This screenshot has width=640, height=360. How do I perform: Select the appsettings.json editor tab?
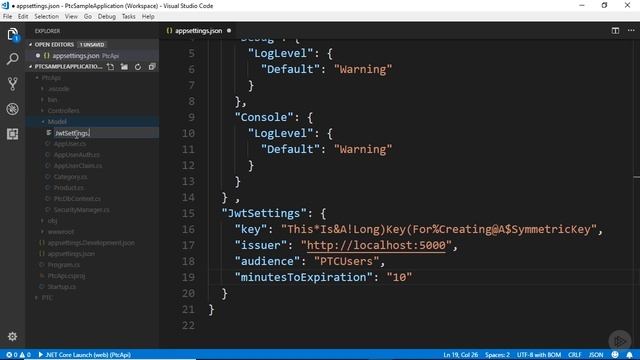coord(198,31)
